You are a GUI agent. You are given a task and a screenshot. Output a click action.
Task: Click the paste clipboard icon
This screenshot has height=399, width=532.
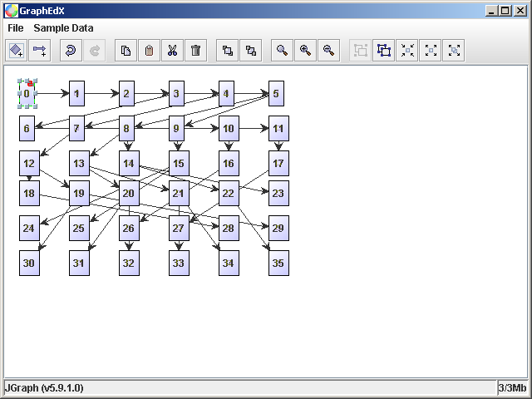[x=149, y=51]
